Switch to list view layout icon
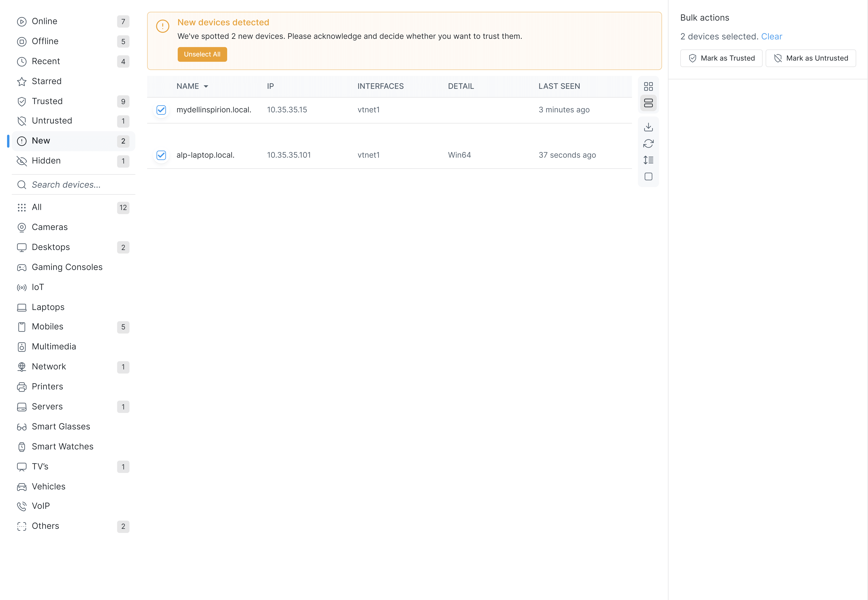The height and width of the screenshot is (600, 868). pos(648,103)
